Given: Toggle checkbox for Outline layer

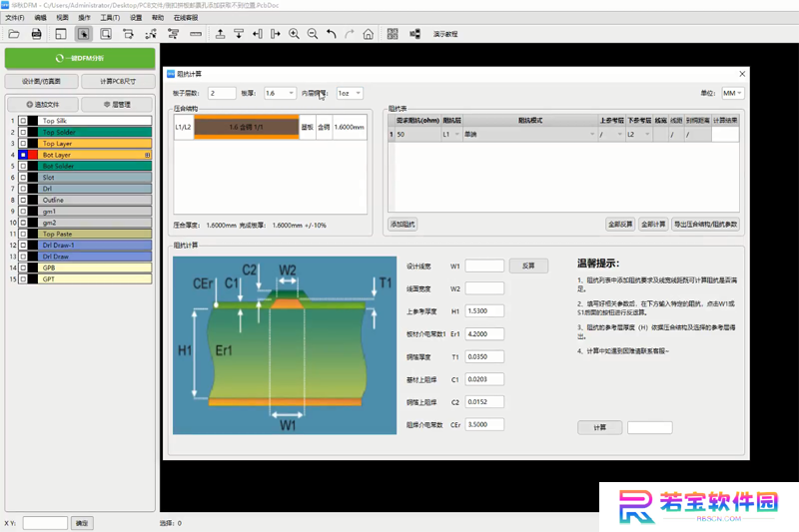Looking at the screenshot, I should pos(23,200).
